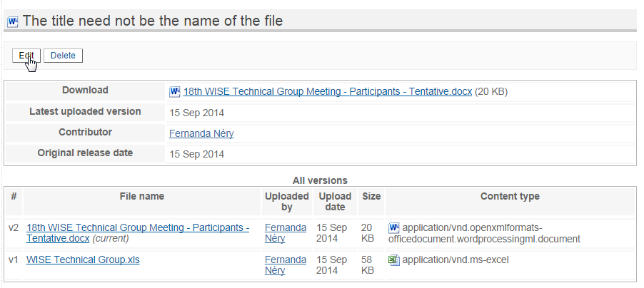Viewport: 644px width, 288px height.
Task: Open the v1 uploader Fernanda Néry link
Action: click(286, 265)
